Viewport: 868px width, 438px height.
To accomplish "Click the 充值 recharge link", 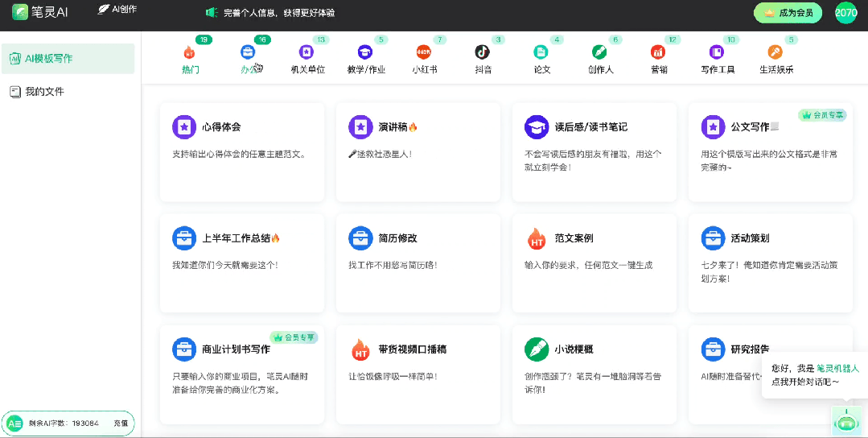I will coord(121,424).
